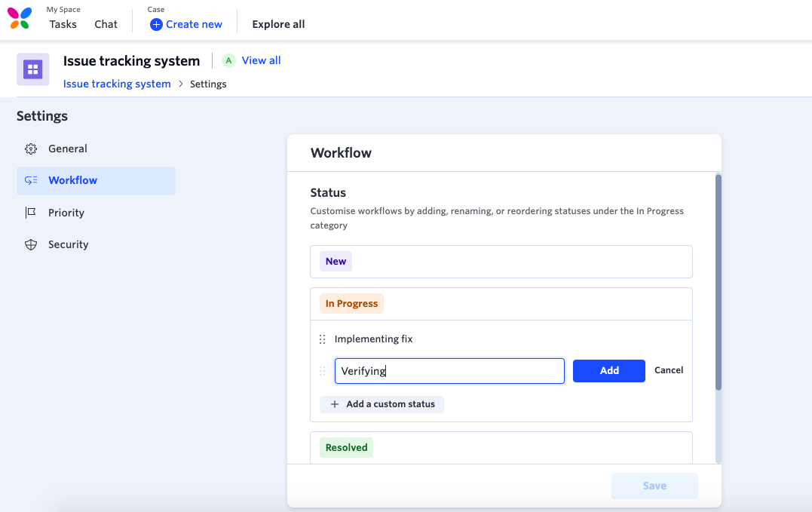Open the Tasks tab
The image size is (812, 512).
[63, 24]
